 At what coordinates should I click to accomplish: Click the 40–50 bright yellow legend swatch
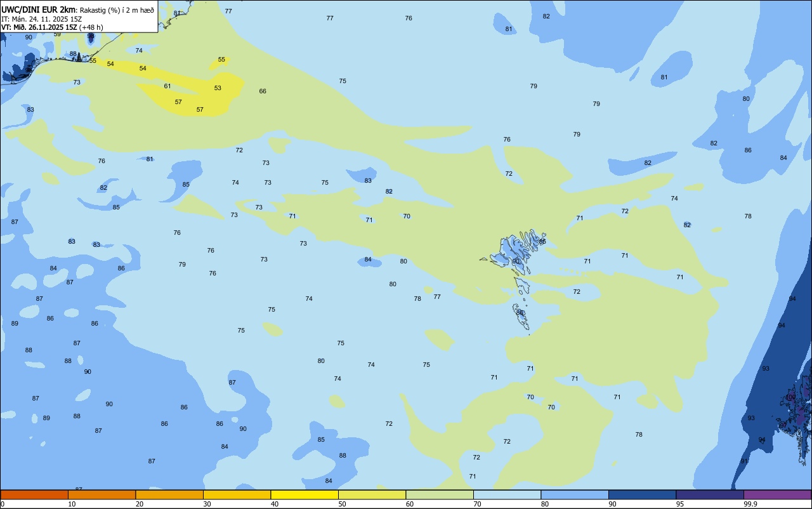[304, 494]
